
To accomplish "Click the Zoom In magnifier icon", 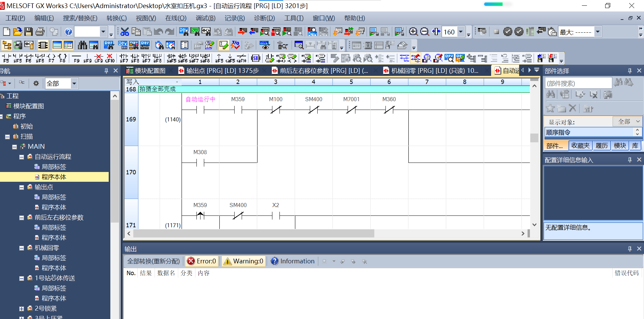I will pos(413,32).
